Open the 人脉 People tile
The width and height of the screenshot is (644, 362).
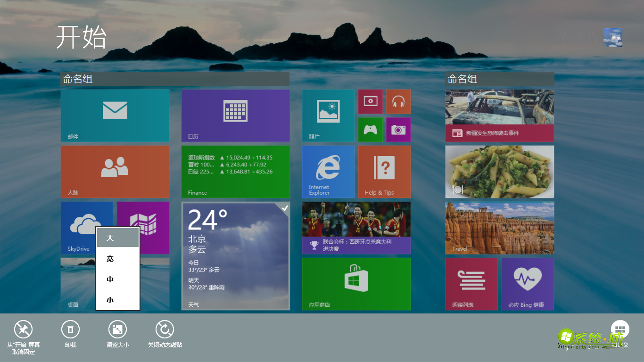[115, 171]
